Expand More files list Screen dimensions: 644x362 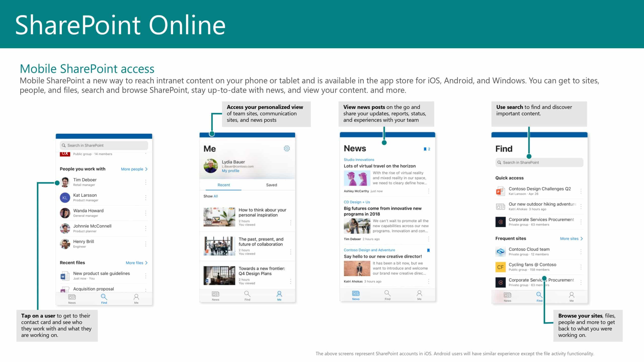pos(137,263)
